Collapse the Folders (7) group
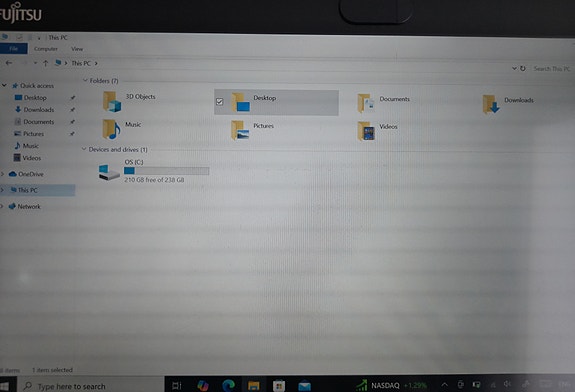575x392 pixels. (85, 80)
